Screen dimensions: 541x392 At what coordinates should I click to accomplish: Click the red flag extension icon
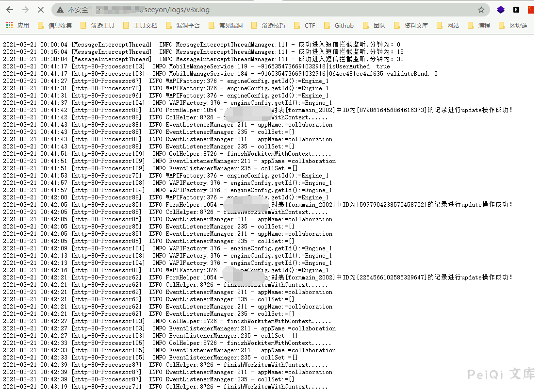(x=530, y=10)
